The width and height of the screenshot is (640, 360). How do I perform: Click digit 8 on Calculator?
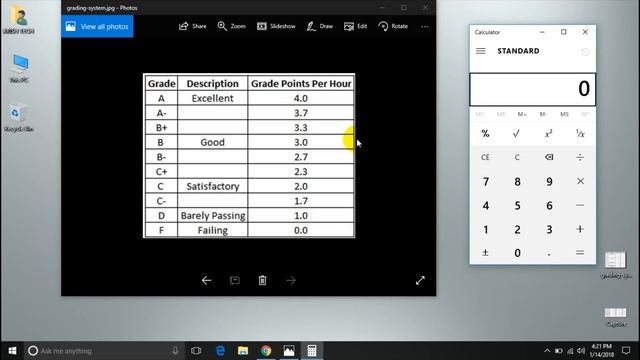coord(517,181)
